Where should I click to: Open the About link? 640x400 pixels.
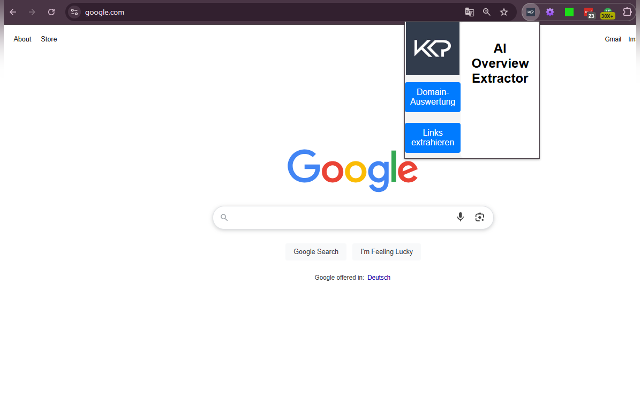22,39
